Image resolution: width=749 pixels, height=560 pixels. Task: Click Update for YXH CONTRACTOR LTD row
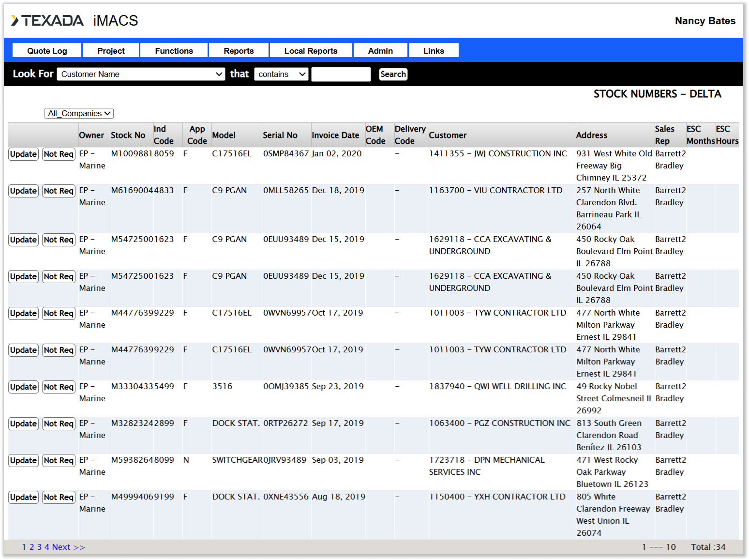click(23, 497)
